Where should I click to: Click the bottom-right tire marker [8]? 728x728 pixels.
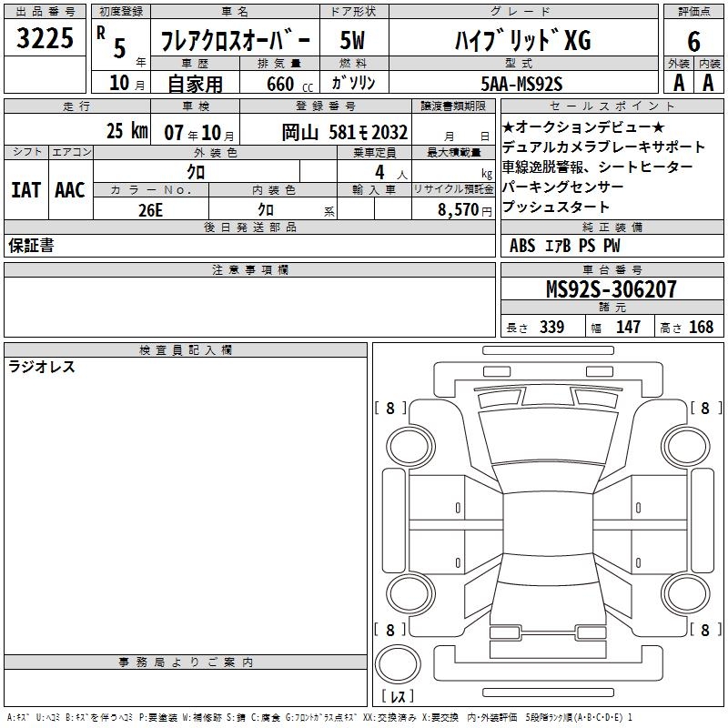coord(704,630)
